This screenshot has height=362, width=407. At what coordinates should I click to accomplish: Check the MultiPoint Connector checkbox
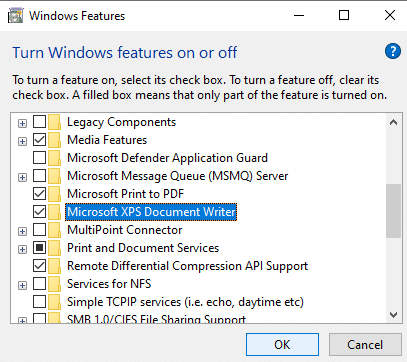[x=39, y=230]
